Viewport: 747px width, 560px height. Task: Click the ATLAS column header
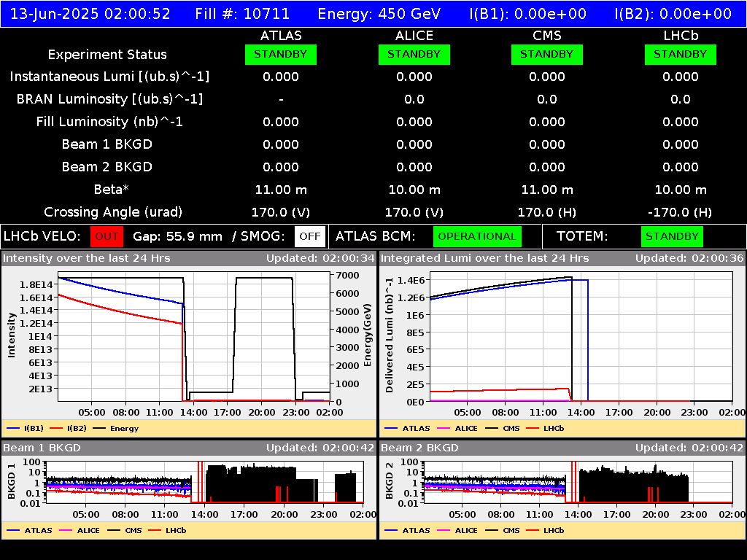point(281,36)
